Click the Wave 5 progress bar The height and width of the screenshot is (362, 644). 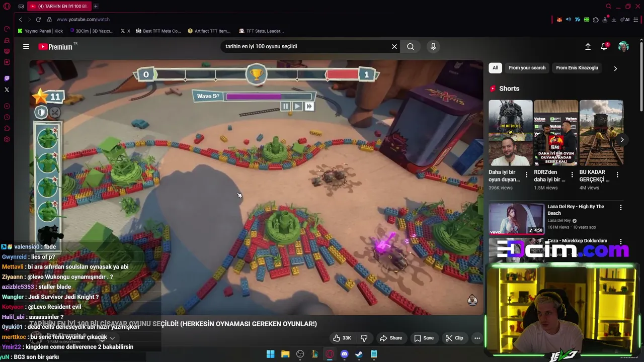pyautogui.click(x=269, y=96)
